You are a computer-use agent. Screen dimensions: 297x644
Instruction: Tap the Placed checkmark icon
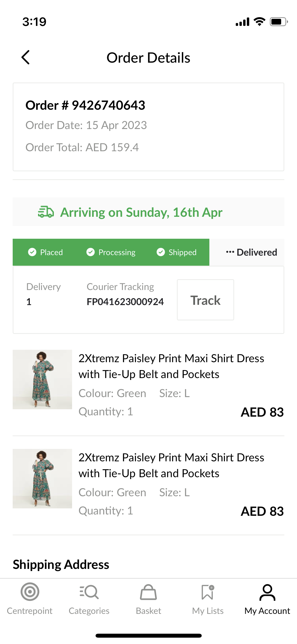point(32,252)
